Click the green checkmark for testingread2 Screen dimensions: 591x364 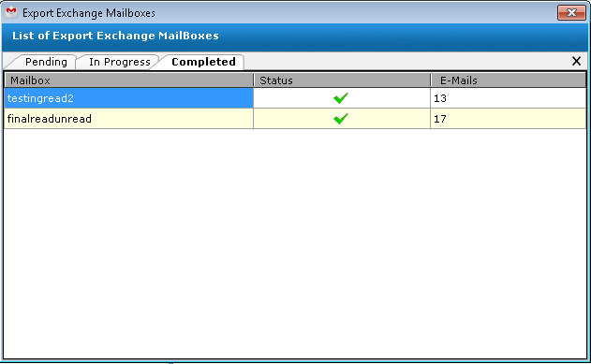341,98
